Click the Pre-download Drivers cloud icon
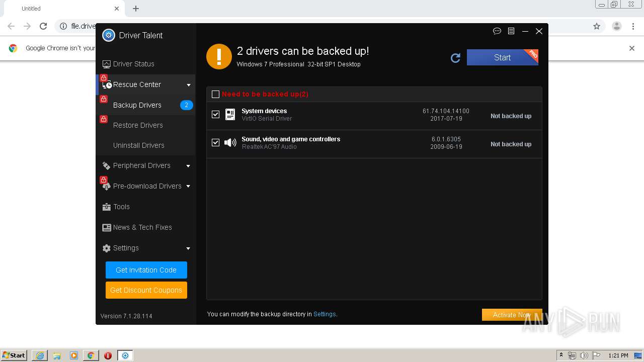The height and width of the screenshot is (362, 644). [x=106, y=187]
